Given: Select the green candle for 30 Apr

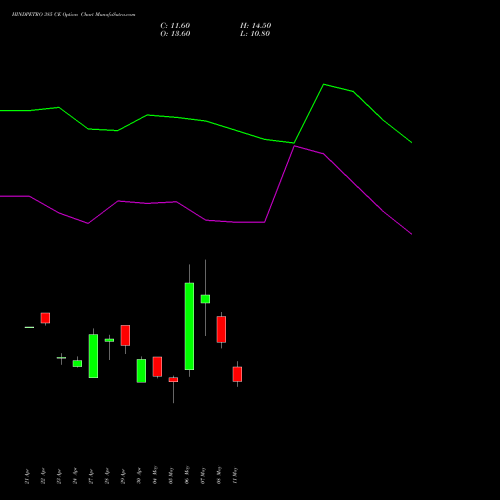Looking at the screenshot, I should (x=141, y=371).
